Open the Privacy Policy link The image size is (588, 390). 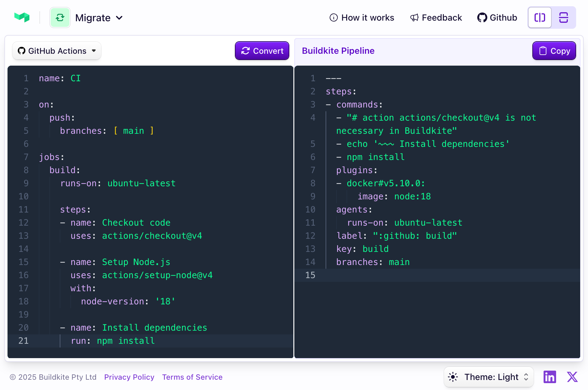click(x=129, y=377)
